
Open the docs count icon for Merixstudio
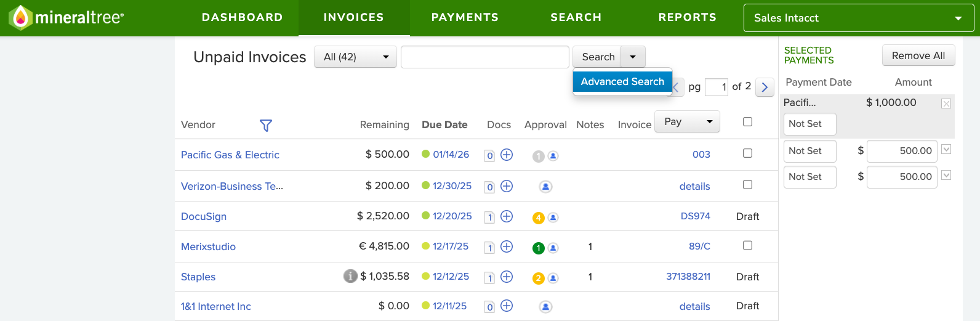click(x=489, y=248)
